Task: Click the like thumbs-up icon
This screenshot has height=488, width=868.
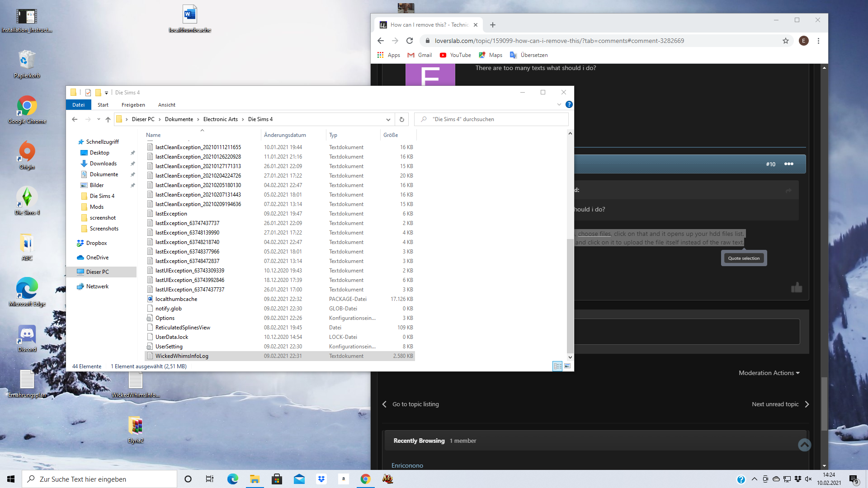Action: tap(797, 287)
